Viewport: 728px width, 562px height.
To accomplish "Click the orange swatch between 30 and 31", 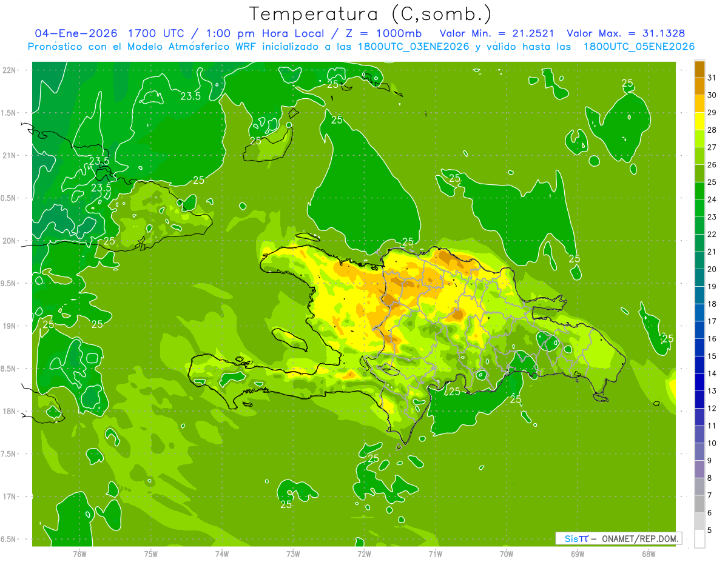I will [x=699, y=86].
